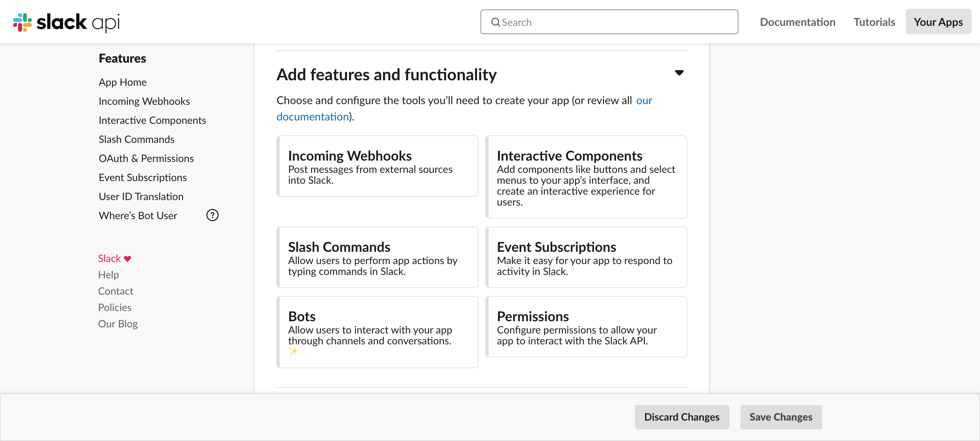Image resolution: width=980 pixels, height=441 pixels.
Task: Go to Tutorials in the header
Action: coord(874,22)
